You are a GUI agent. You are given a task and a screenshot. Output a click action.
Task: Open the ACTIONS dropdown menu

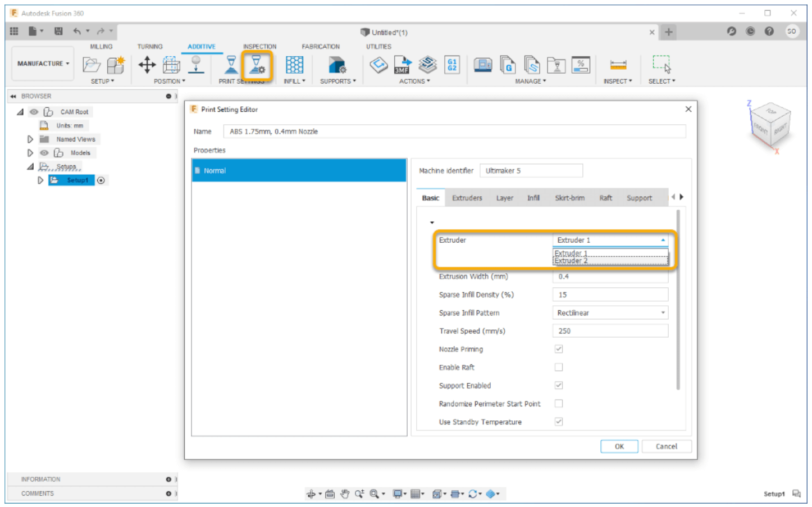pyautogui.click(x=414, y=82)
